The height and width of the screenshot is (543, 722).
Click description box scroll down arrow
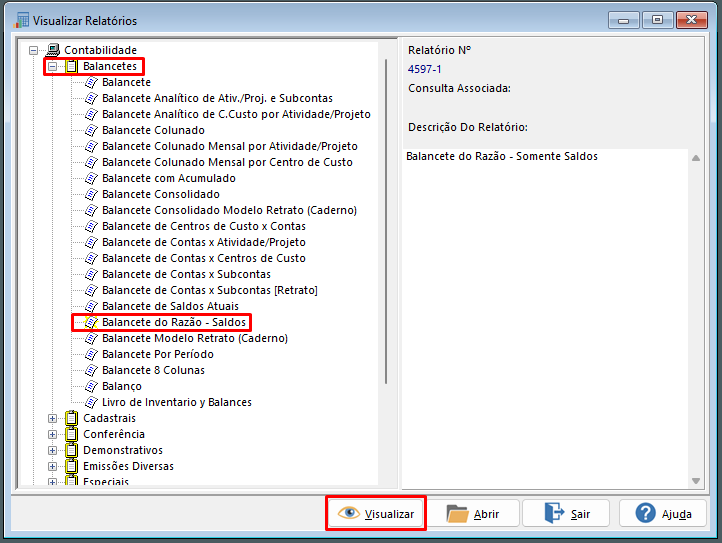coord(696,481)
